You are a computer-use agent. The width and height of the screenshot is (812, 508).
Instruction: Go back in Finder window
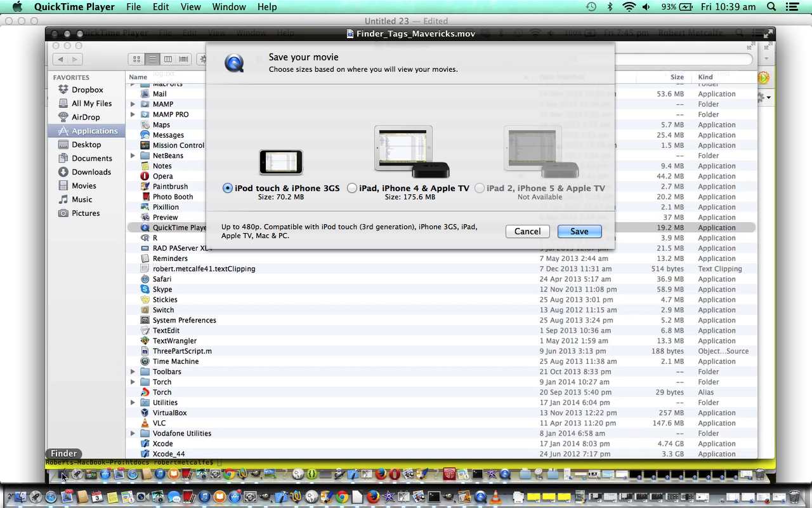click(60, 59)
